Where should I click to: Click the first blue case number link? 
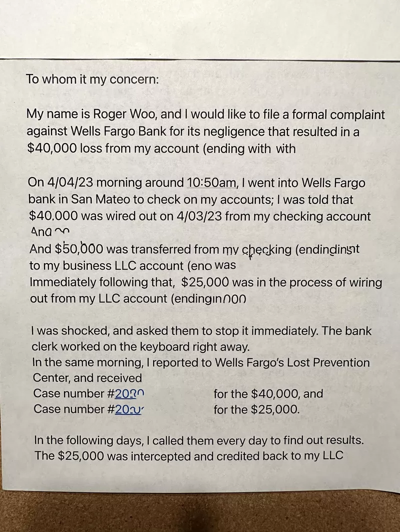tap(130, 393)
